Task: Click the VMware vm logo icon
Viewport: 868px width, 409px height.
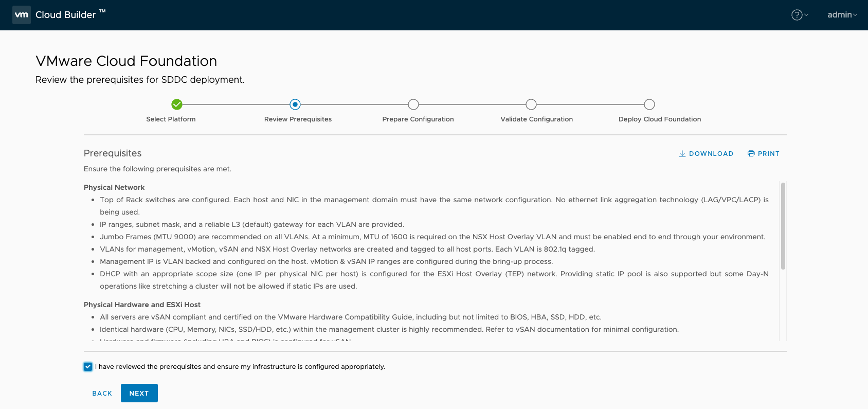Action: 22,15
